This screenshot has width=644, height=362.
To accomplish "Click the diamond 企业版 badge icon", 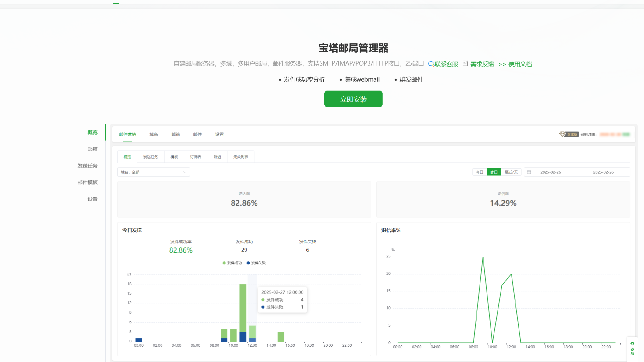I will pos(568,134).
